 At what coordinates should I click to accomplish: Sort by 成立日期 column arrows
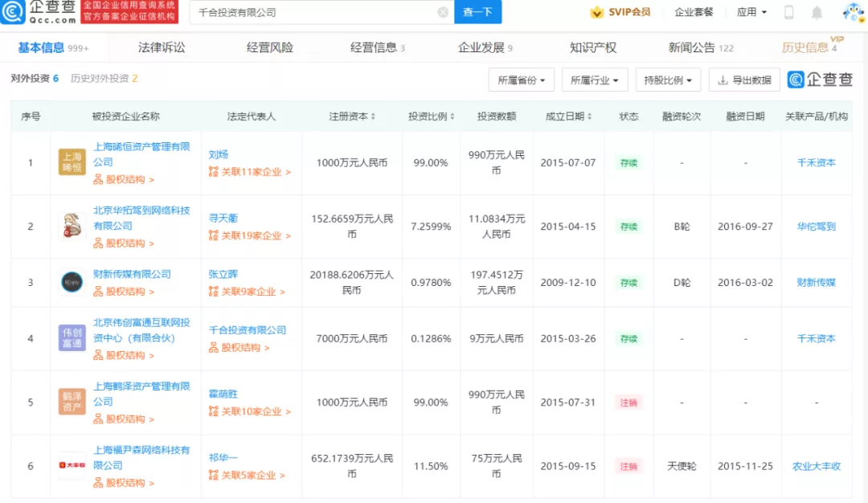click(589, 117)
